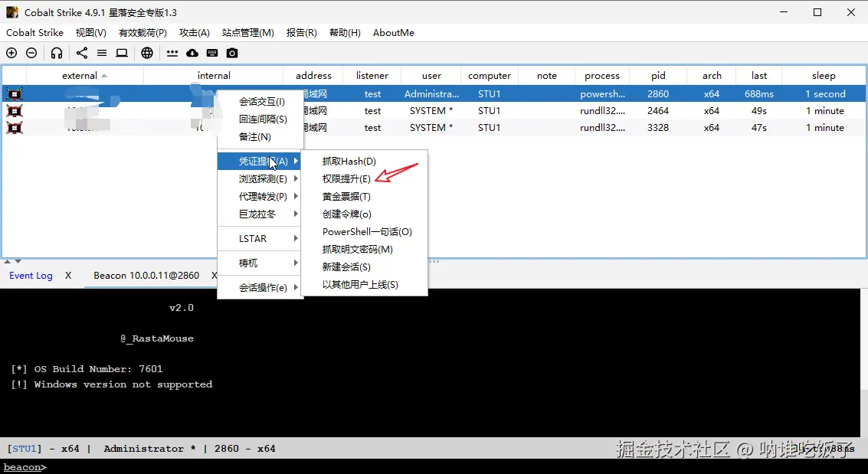868x474 pixels.
Task: Open Listeners via the headphones icon
Action: click(57, 53)
